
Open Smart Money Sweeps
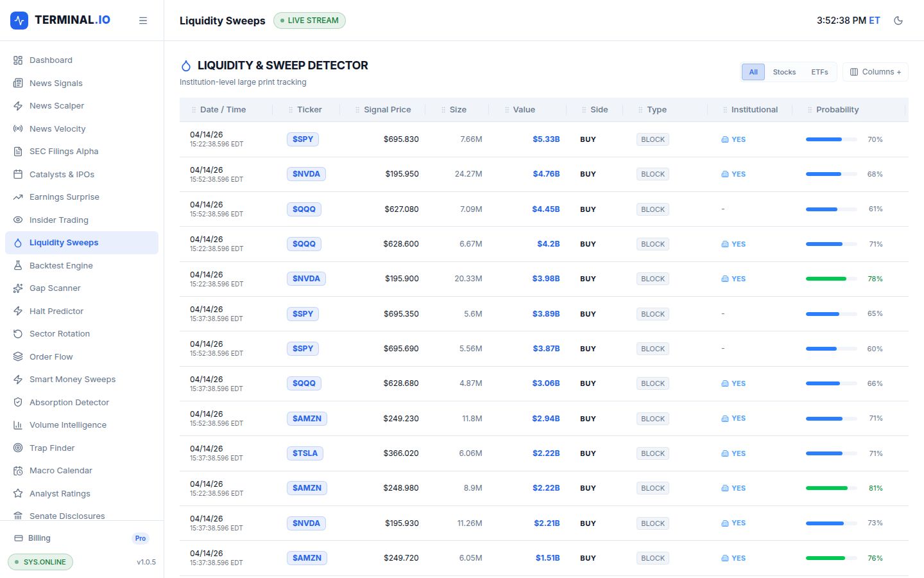coord(81,380)
